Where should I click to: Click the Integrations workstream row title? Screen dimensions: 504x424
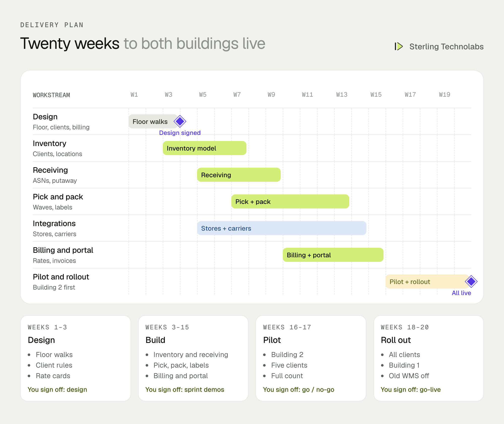pos(54,224)
